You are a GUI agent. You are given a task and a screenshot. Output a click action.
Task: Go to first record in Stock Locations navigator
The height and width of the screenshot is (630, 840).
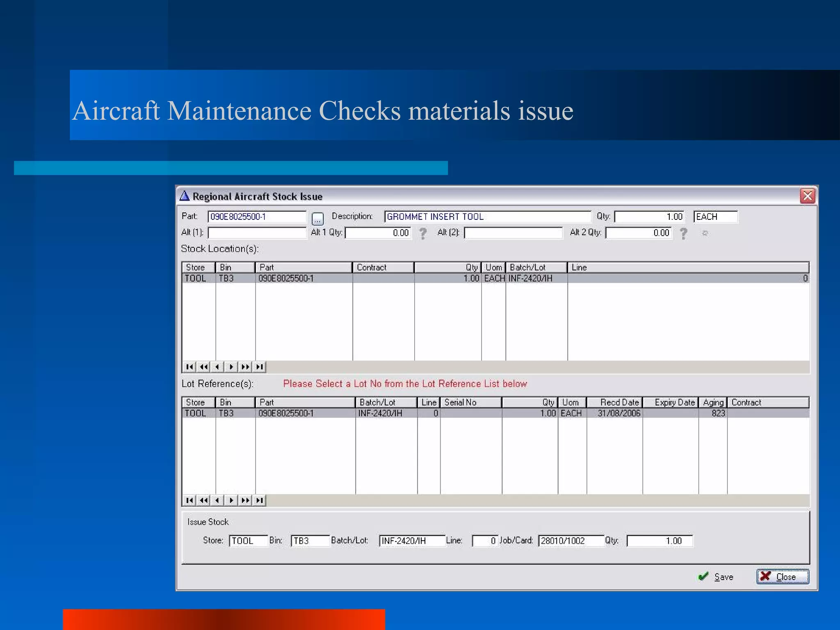click(x=189, y=367)
